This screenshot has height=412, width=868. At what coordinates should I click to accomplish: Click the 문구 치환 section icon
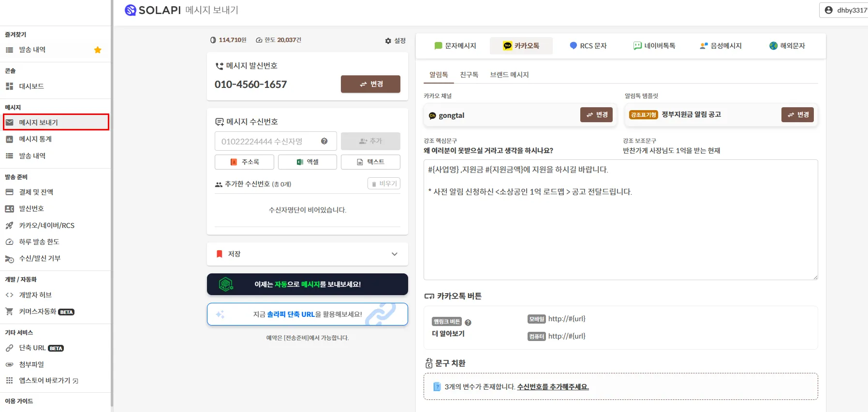(429, 363)
